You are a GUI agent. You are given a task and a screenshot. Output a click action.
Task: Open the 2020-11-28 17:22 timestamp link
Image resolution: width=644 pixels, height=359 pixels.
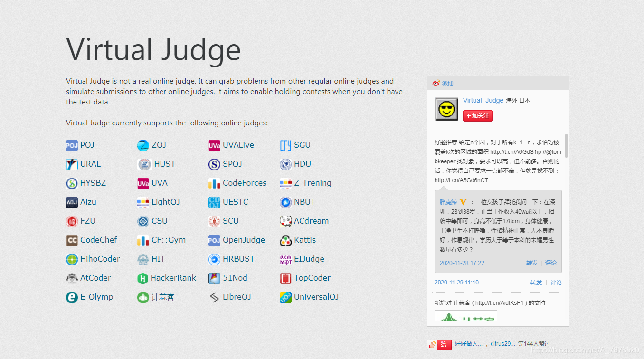pyautogui.click(x=462, y=263)
